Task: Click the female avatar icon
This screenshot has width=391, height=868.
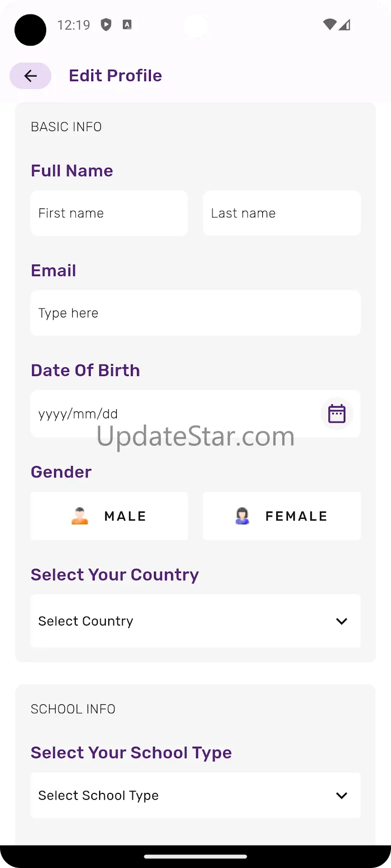Action: tap(243, 516)
